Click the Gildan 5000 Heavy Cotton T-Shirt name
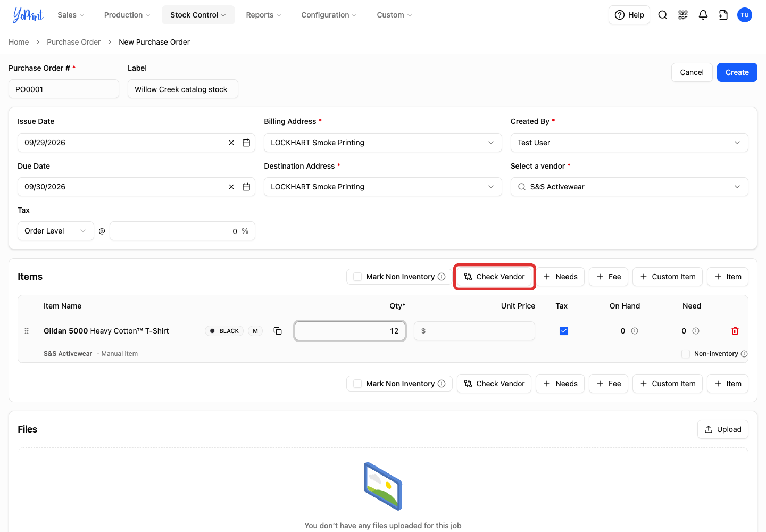This screenshot has height=532, width=766. point(106,331)
